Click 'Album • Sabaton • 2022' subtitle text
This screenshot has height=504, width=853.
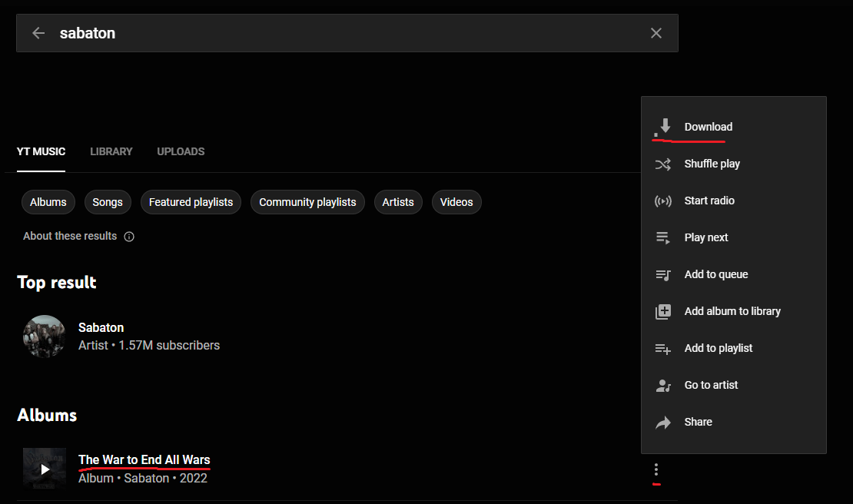[142, 479]
